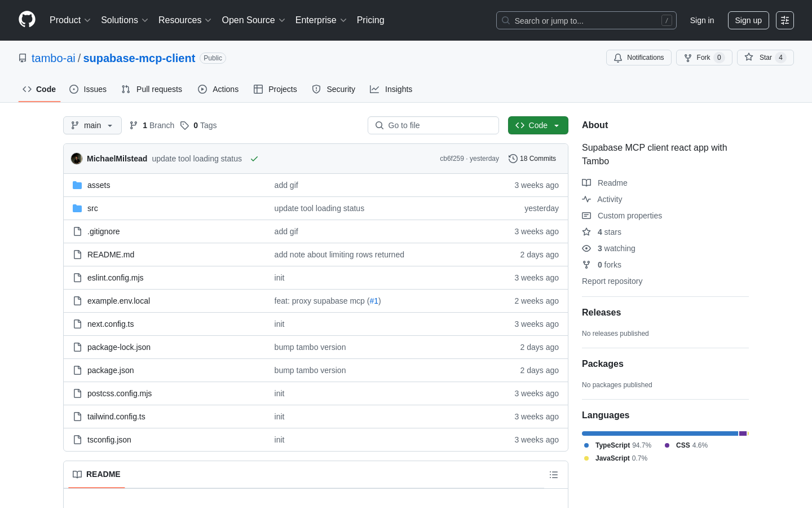Expand the Product menu
The image size is (812, 508).
[x=70, y=20]
